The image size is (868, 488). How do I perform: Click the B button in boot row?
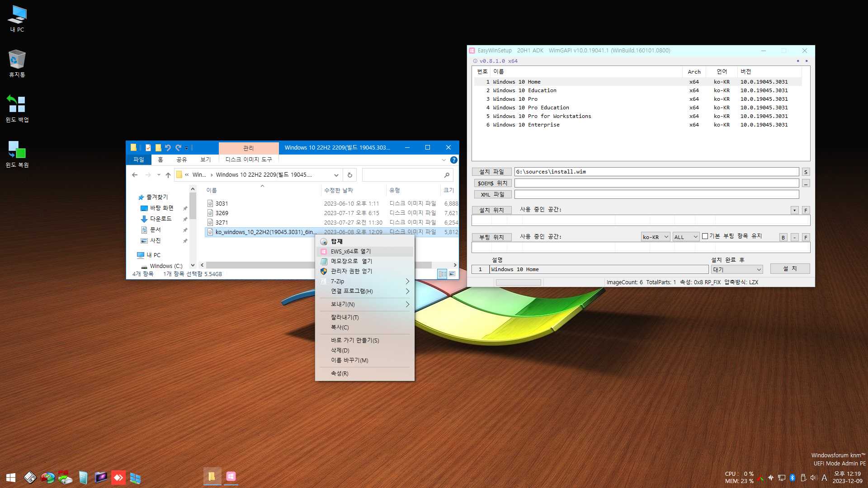tap(783, 237)
